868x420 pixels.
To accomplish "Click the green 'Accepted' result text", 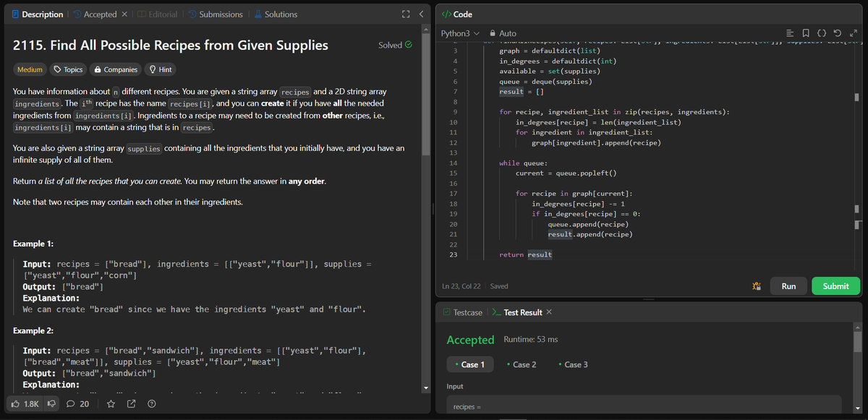I will (x=470, y=340).
